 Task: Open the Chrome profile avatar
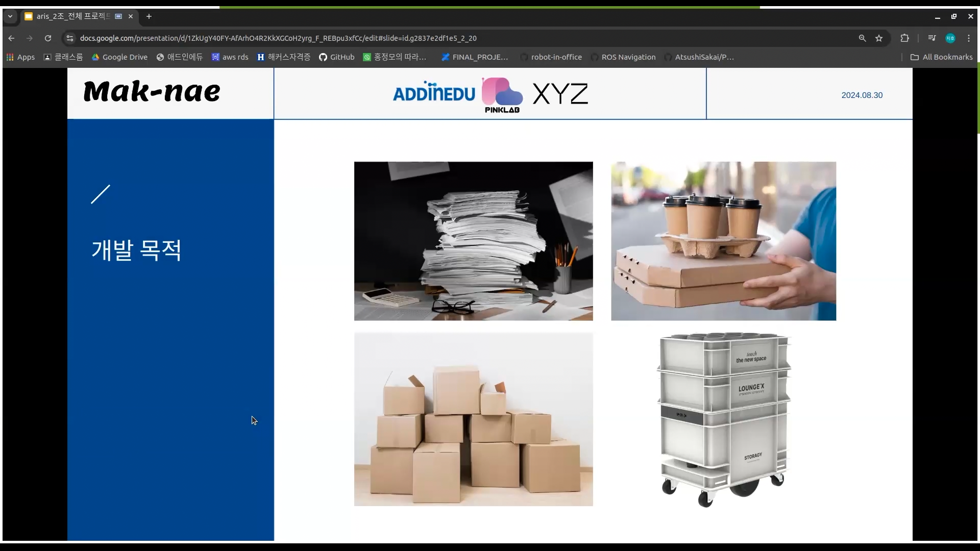click(x=950, y=38)
